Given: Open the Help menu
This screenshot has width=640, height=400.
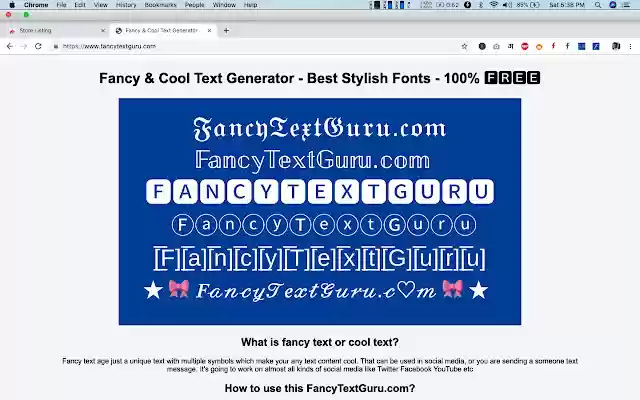Looking at the screenshot, I should 250,5.
